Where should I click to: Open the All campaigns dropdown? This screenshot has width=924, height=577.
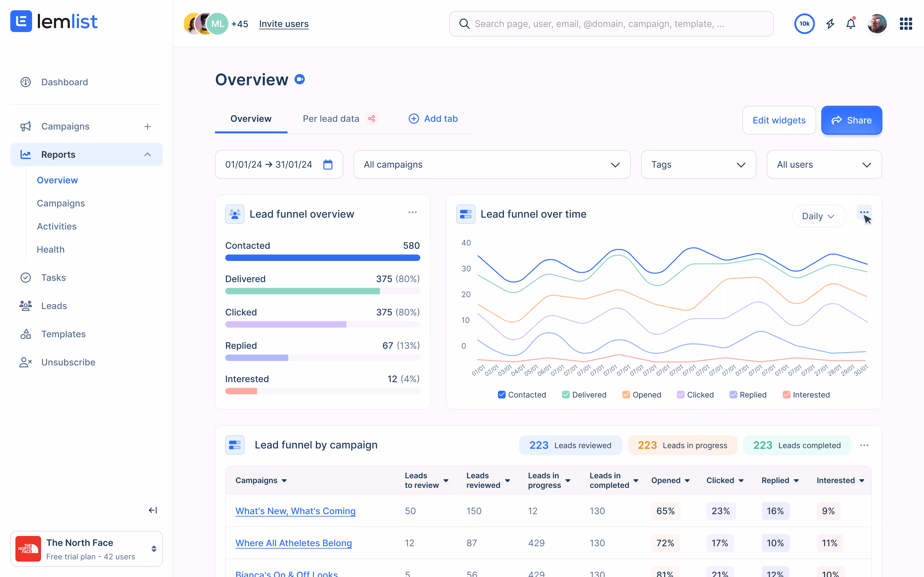pos(492,165)
